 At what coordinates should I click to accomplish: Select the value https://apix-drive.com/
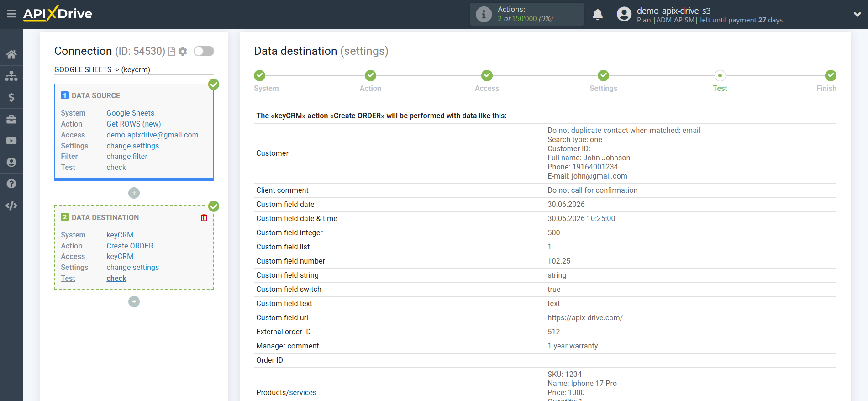pos(585,317)
